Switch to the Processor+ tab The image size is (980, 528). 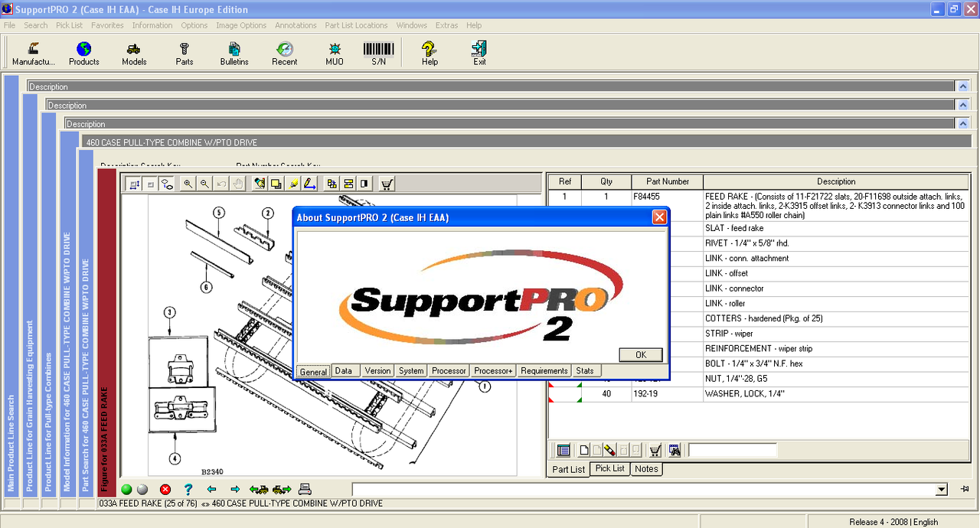coord(493,370)
